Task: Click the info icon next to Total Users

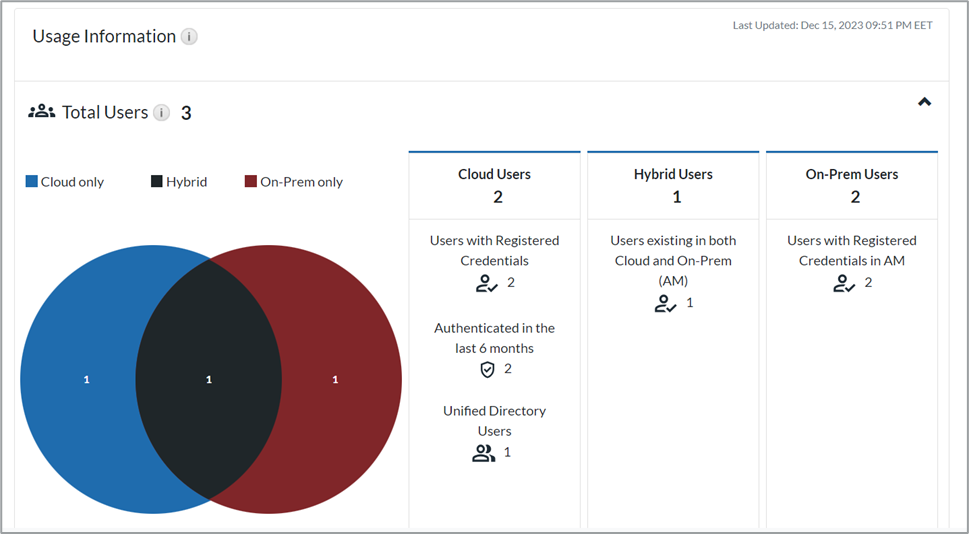Action: point(161,113)
